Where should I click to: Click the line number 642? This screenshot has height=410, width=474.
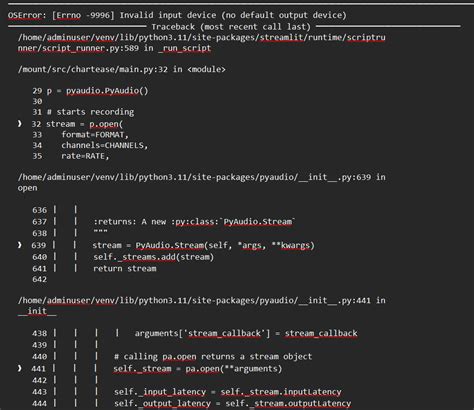(x=40, y=279)
